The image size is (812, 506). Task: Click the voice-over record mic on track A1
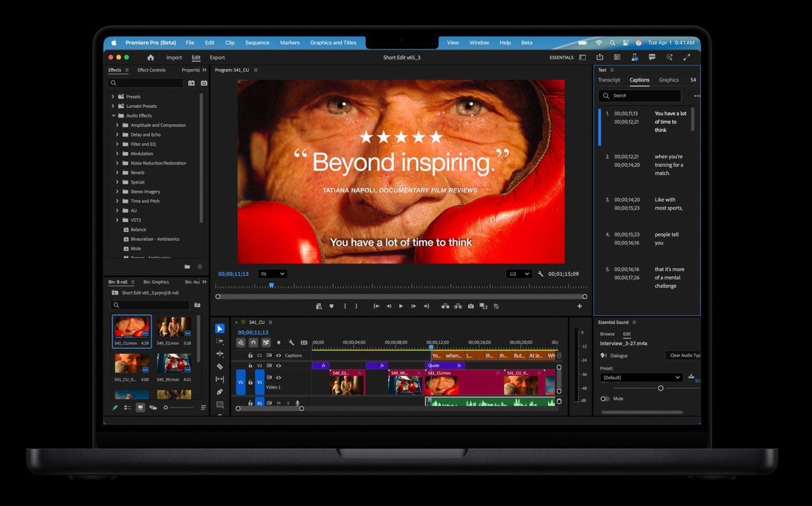click(298, 403)
